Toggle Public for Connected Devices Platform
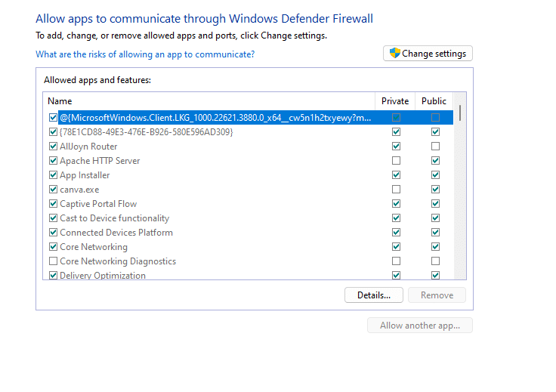The height and width of the screenshot is (392, 556). (435, 233)
